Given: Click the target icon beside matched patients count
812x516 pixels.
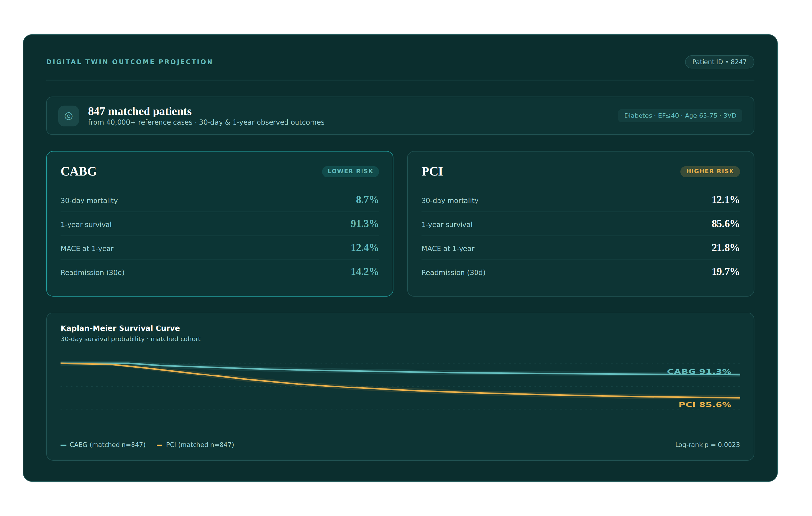Looking at the screenshot, I should tap(69, 116).
